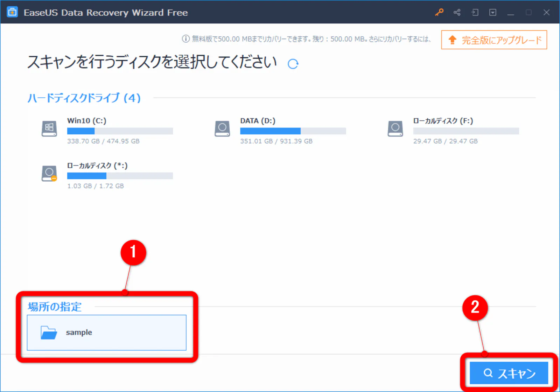This screenshot has width=560, height=392.
Task: Click the 29.47 GB / 29.47 GB text
Action: click(445, 141)
